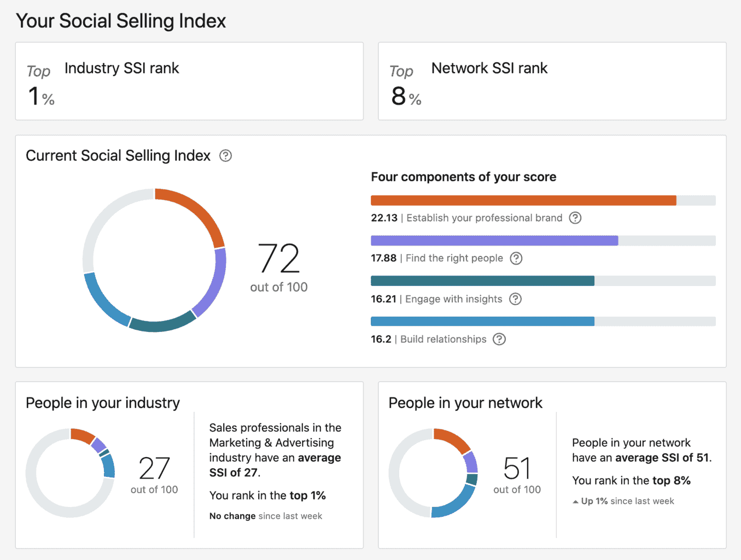
Task: Open help for Engage with insights
Action: click(515, 299)
